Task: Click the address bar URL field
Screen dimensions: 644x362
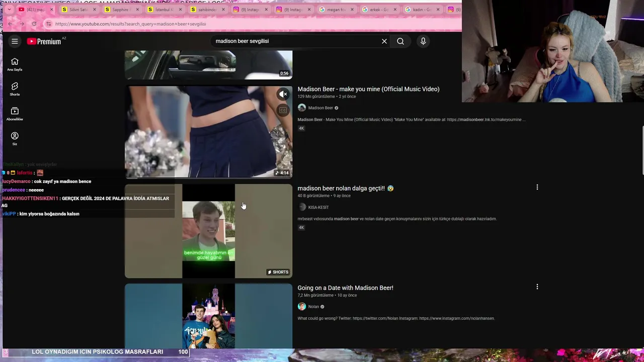Action: tap(252, 24)
